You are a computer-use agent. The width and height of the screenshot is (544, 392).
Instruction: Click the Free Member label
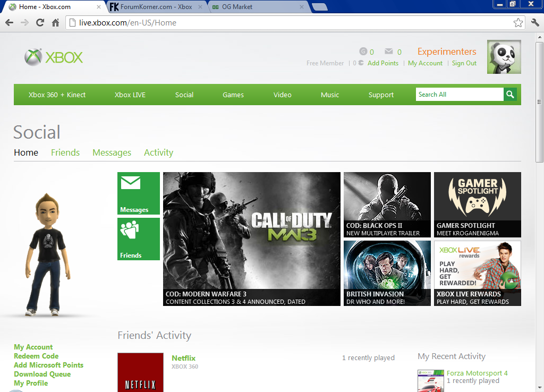pos(325,63)
